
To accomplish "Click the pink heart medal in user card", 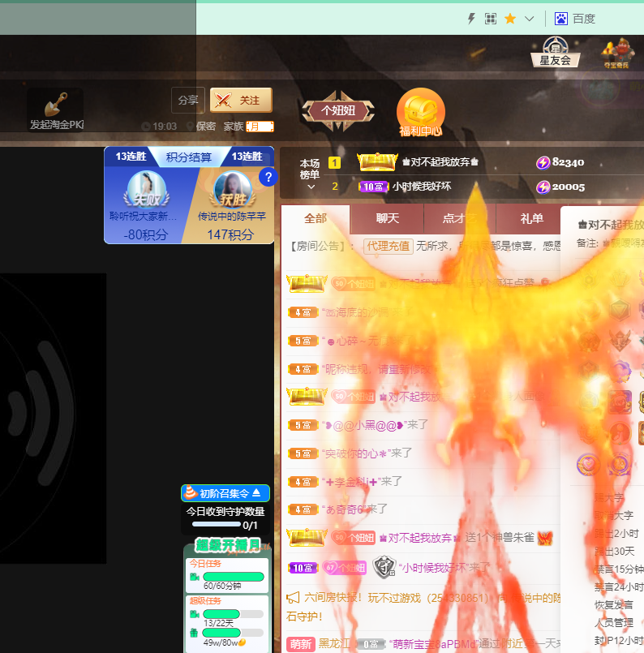I will [x=588, y=463].
